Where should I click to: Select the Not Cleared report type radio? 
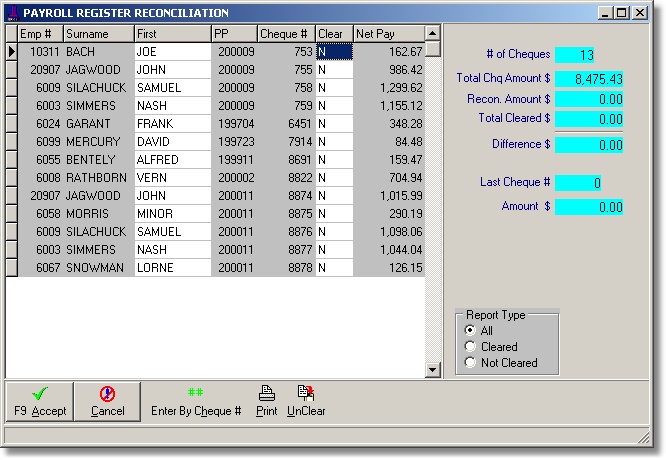(x=470, y=363)
